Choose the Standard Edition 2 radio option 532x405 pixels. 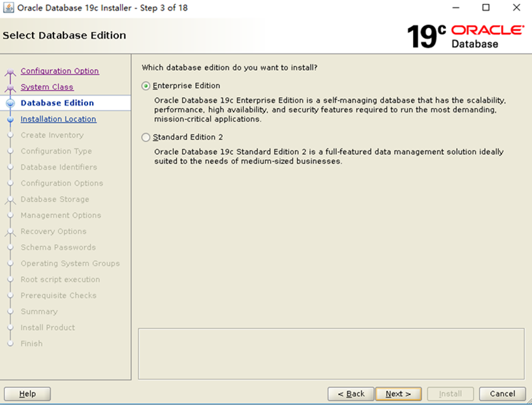pos(146,137)
